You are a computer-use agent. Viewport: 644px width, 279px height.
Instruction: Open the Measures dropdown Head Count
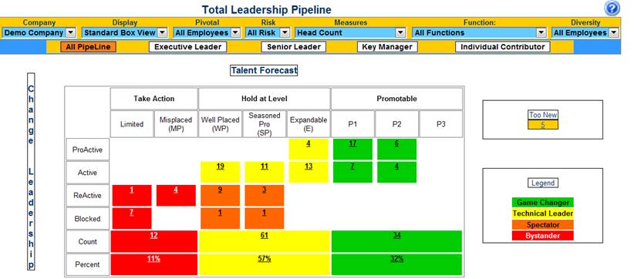[x=350, y=32]
